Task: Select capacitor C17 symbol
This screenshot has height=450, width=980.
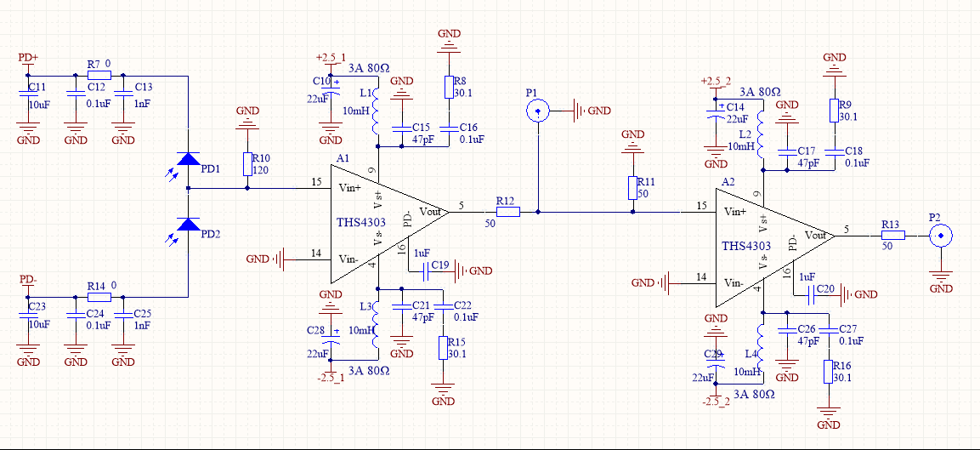Action: pos(787,153)
